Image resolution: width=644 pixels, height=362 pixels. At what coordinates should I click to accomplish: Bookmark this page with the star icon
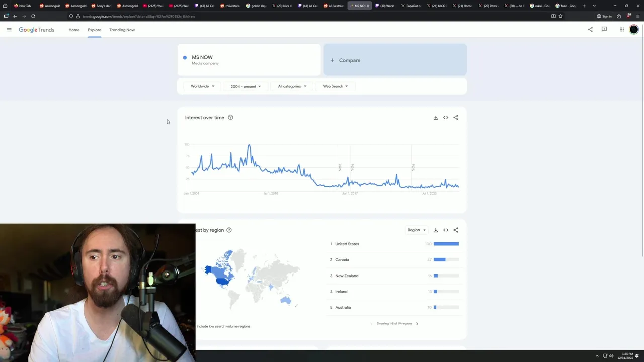click(x=560, y=16)
